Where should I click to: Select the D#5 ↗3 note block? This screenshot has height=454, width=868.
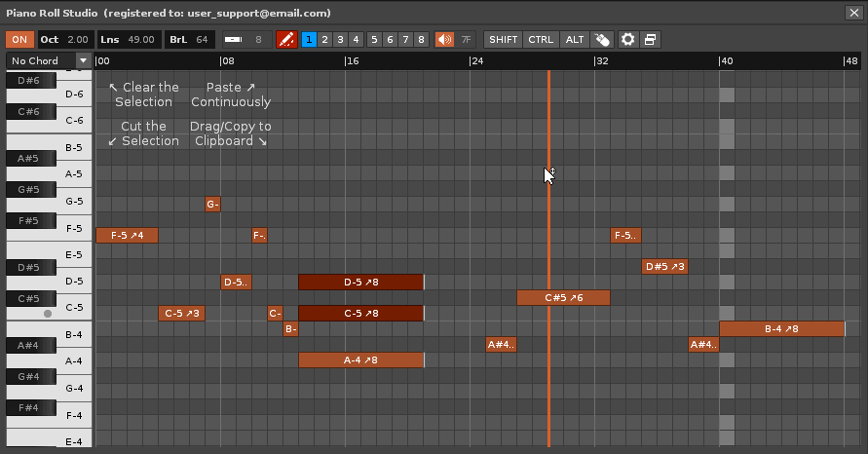[664, 266]
